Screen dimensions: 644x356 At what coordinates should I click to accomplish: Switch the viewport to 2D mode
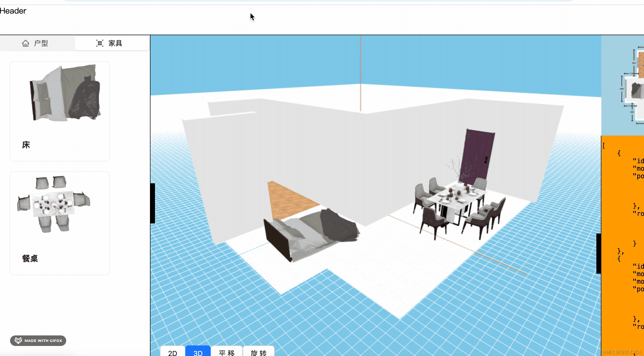173,351
